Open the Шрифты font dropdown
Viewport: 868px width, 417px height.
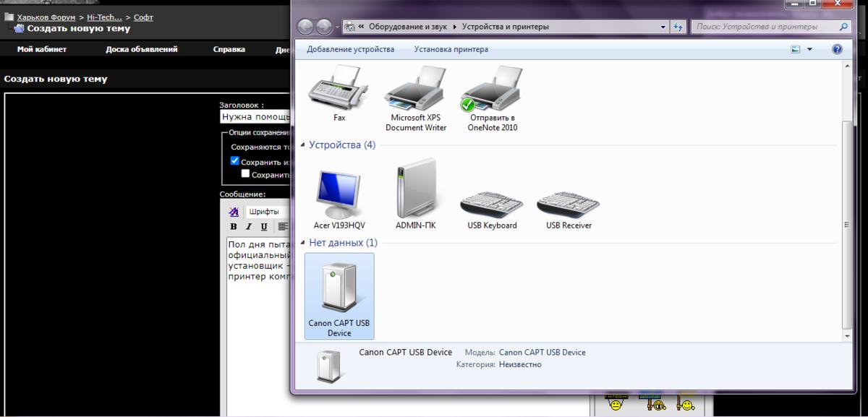coord(268,212)
